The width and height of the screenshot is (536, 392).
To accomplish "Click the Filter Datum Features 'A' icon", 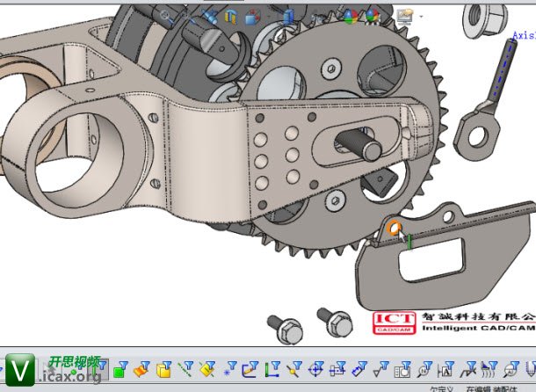I will pyautogui.click(x=445, y=370).
